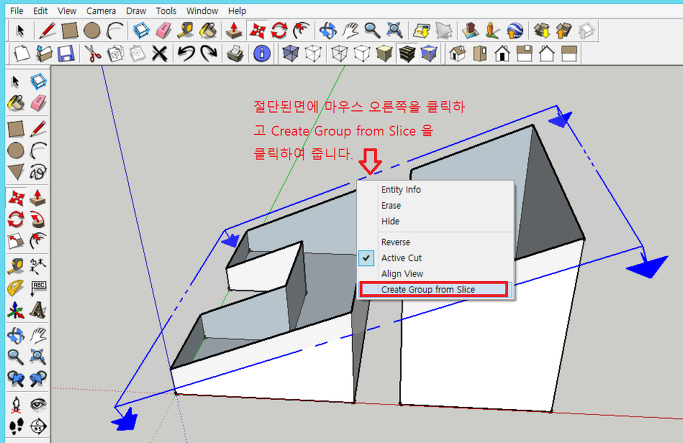Select the Position Camera tool
Image resolution: width=683 pixels, height=443 pixels.
coord(16,405)
